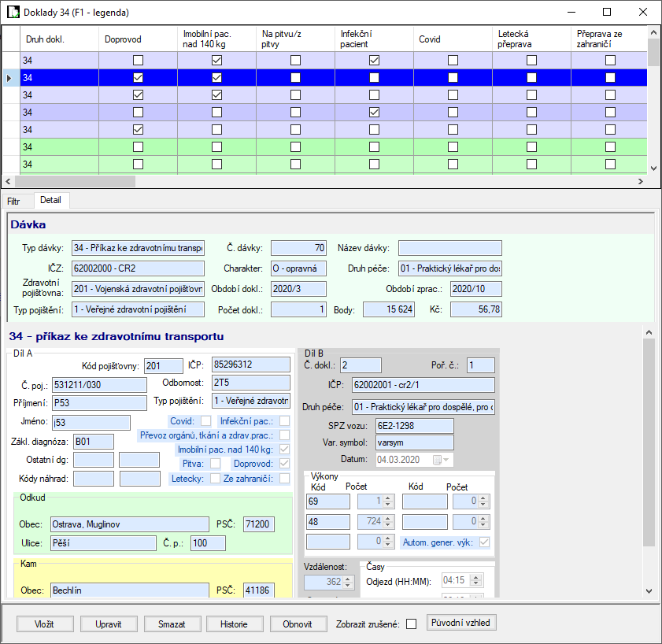662x644 pixels.
Task: Click the Upravit button
Action: click(109, 624)
